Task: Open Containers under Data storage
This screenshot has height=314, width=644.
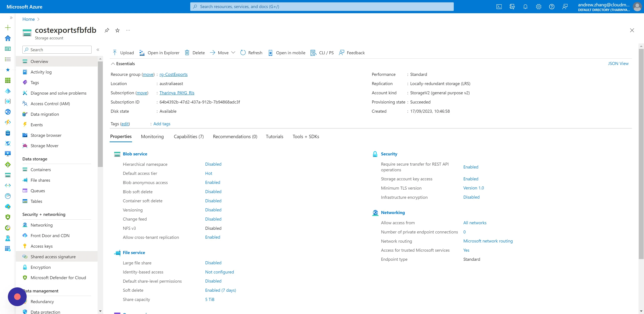Action: click(57, 170)
